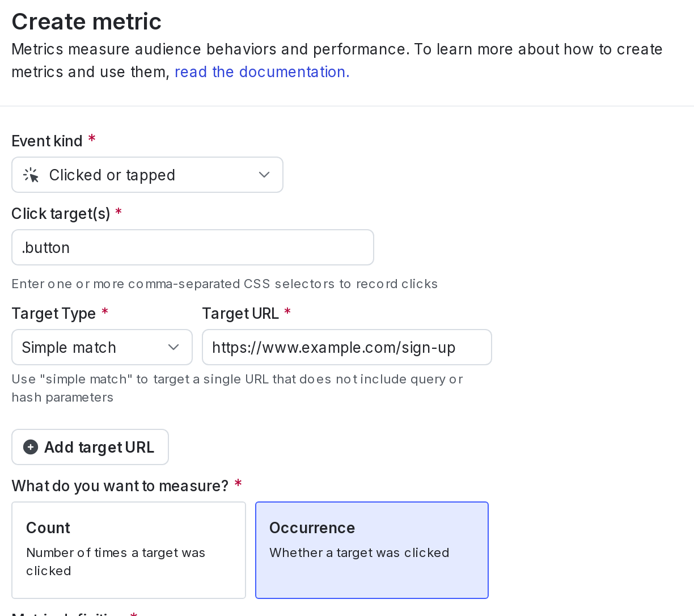Select the Count measurement card
This screenshot has width=694, height=616.
coord(129,549)
